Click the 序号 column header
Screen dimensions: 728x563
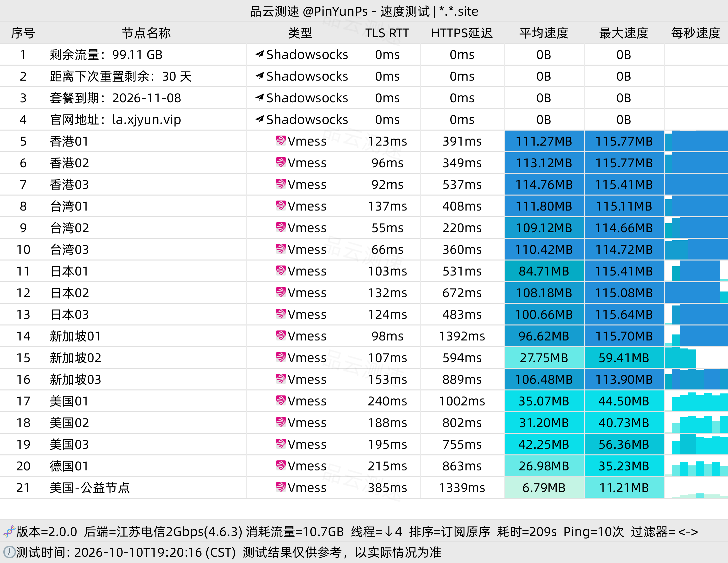coord(23,33)
